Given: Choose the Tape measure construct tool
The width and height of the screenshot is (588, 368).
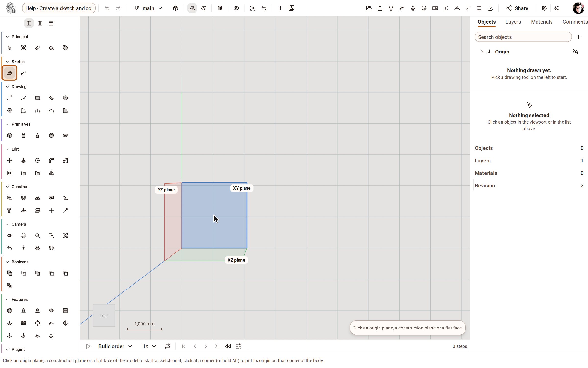Looking at the screenshot, I should [x=9, y=198].
